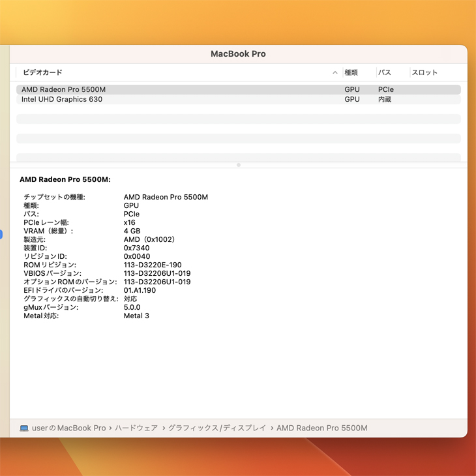Click the MacBook Pro window title
This screenshot has height=476, width=476.
(x=238, y=54)
